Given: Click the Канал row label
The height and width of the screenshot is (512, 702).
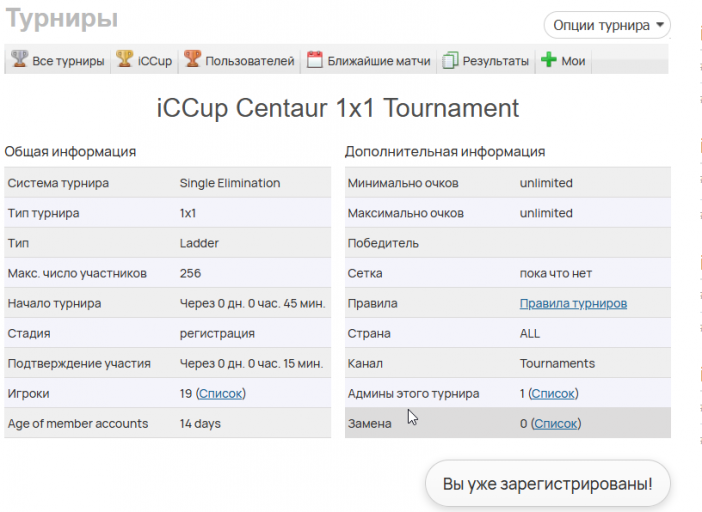Looking at the screenshot, I should point(365,363).
